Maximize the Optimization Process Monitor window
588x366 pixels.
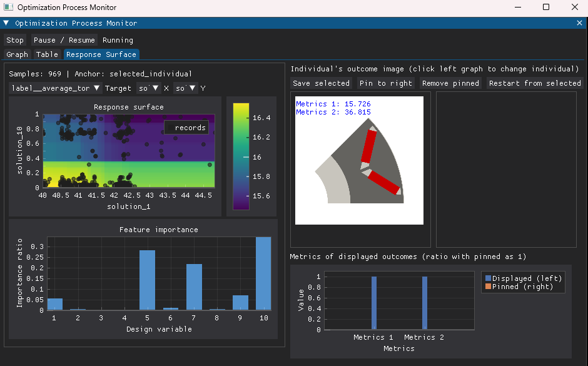(546, 7)
